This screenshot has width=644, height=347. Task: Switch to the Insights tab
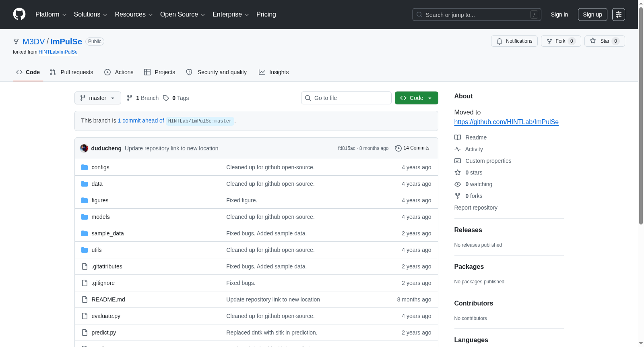click(x=274, y=72)
